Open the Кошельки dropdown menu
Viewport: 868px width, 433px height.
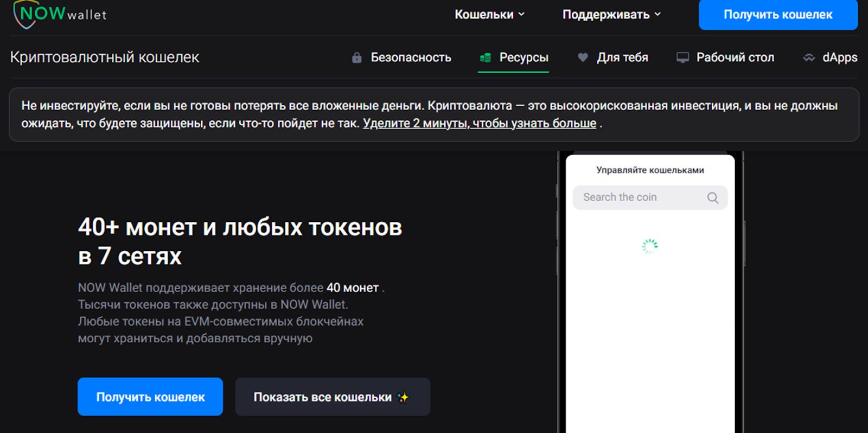489,15
